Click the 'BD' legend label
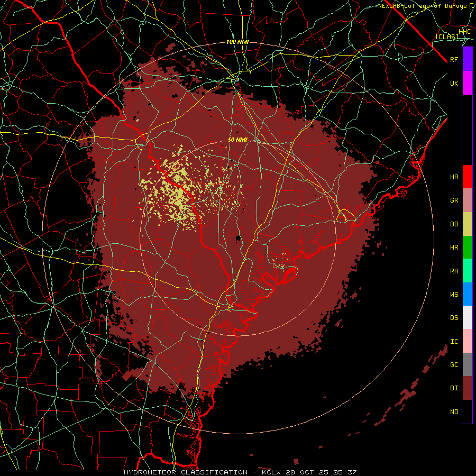The width and height of the screenshot is (476, 476). 454,224
